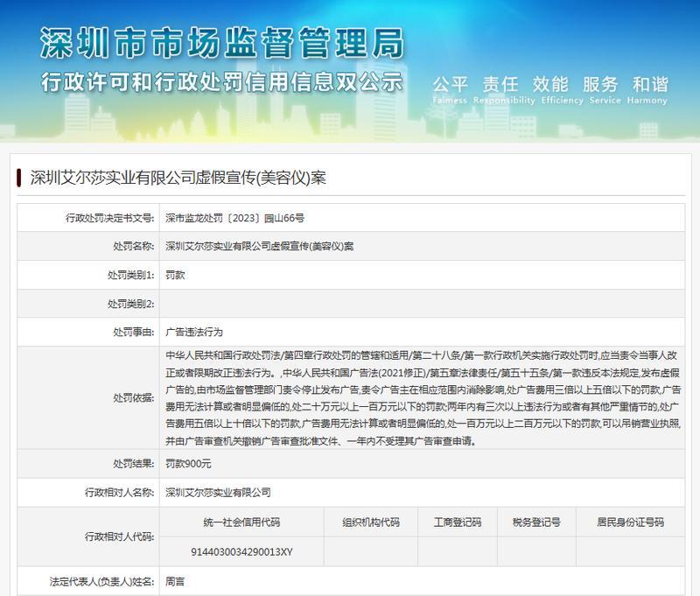This screenshot has width=700, height=596.
Task: Select the 处罚名称 value cell text
Action: tap(259, 246)
